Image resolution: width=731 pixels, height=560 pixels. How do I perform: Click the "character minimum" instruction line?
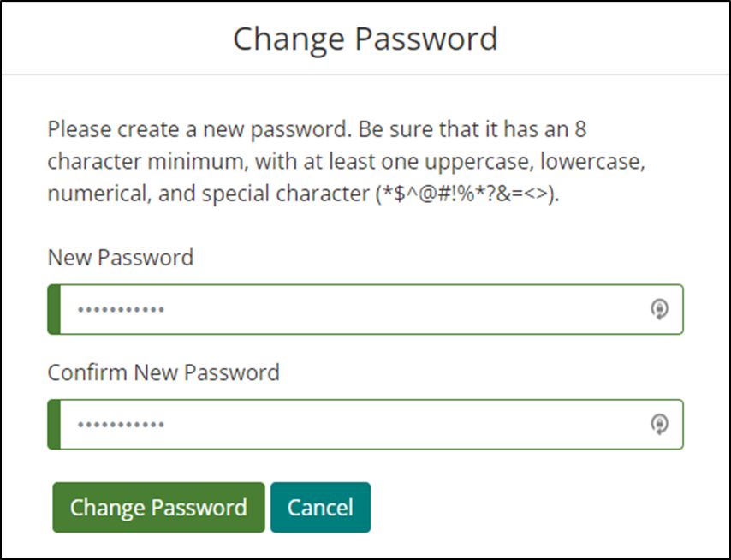point(347,161)
